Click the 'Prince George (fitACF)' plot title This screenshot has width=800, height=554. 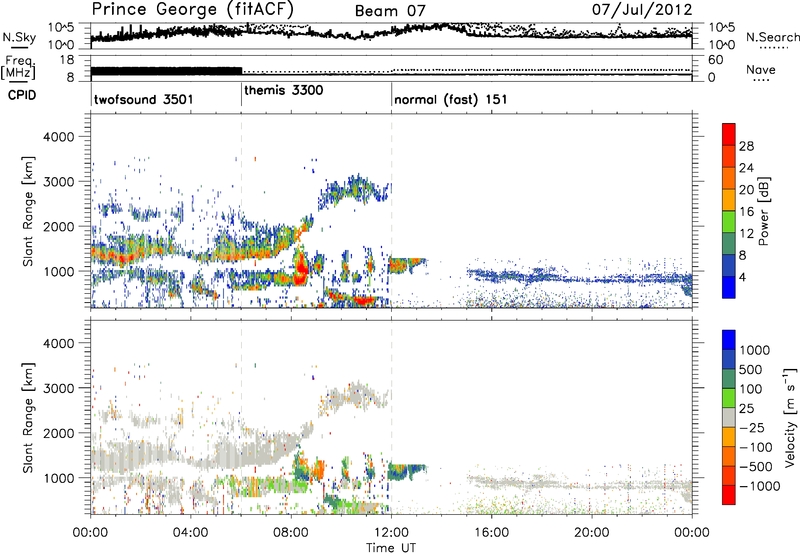click(192, 10)
